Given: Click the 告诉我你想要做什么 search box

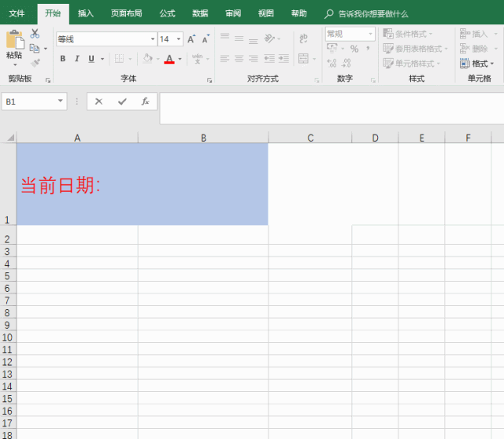Looking at the screenshot, I should click(373, 14).
